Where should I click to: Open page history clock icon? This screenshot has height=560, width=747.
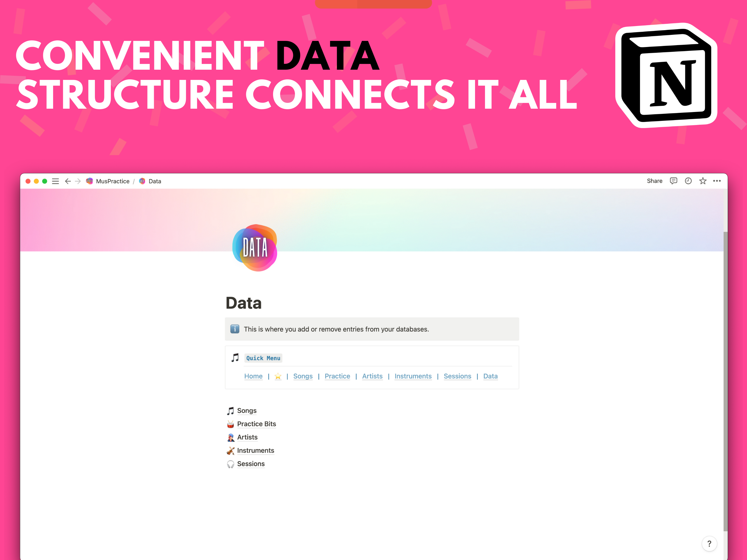coord(688,181)
